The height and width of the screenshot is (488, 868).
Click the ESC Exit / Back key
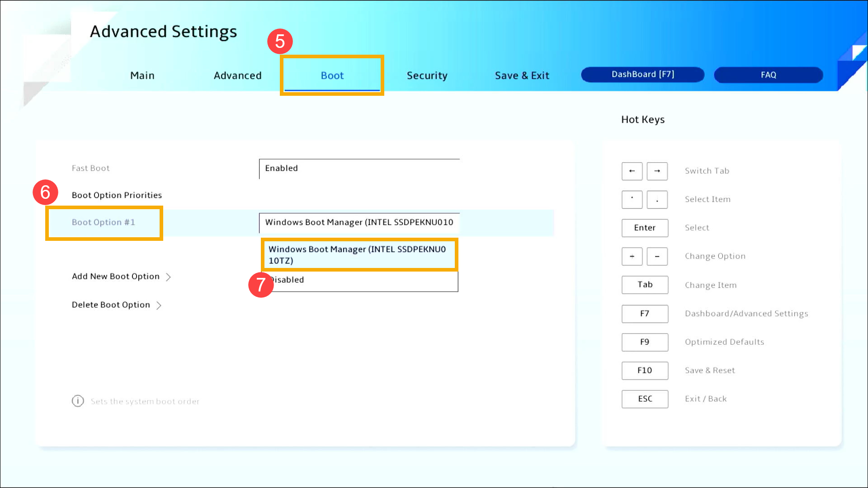click(645, 399)
